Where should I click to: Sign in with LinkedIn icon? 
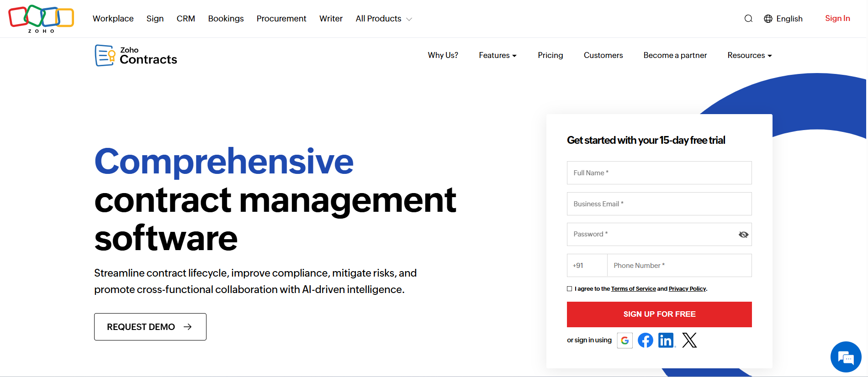click(x=667, y=340)
